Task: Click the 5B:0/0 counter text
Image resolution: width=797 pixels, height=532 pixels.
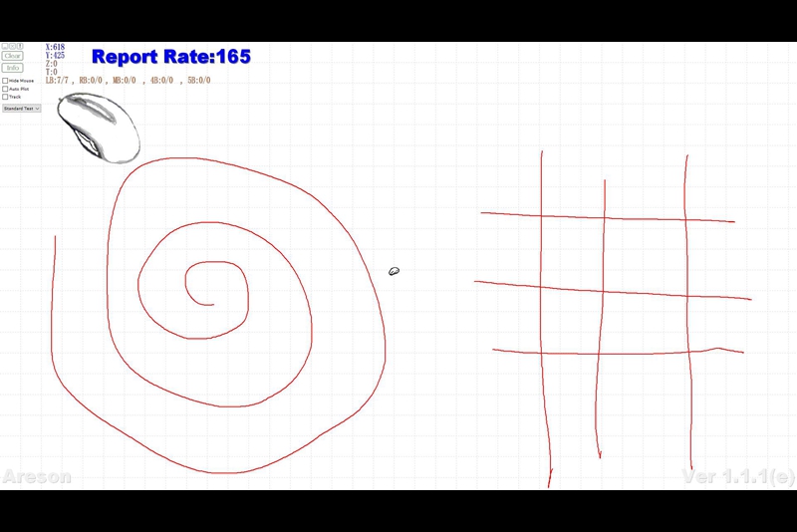Action: 198,81
